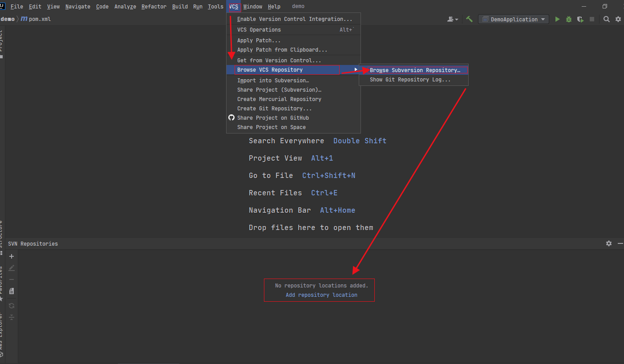Choose Import into Subversion

(x=294, y=81)
